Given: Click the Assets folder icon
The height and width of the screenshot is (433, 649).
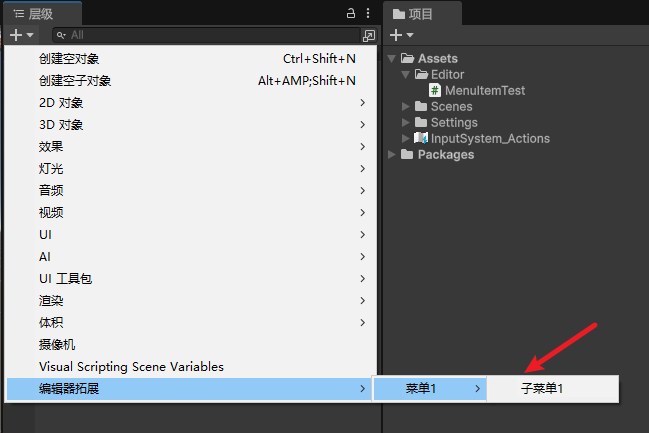Looking at the screenshot, I should click(x=407, y=59).
